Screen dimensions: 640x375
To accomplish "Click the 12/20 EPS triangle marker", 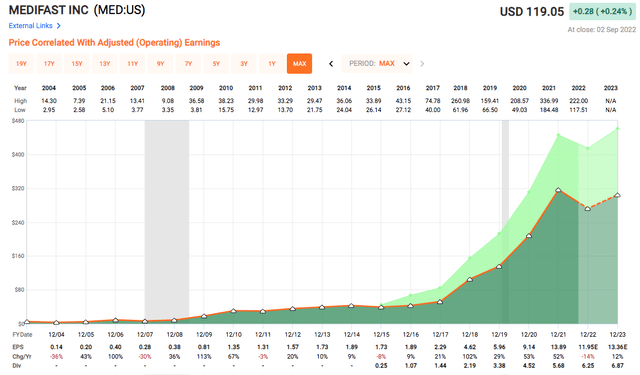I will click(x=529, y=235).
